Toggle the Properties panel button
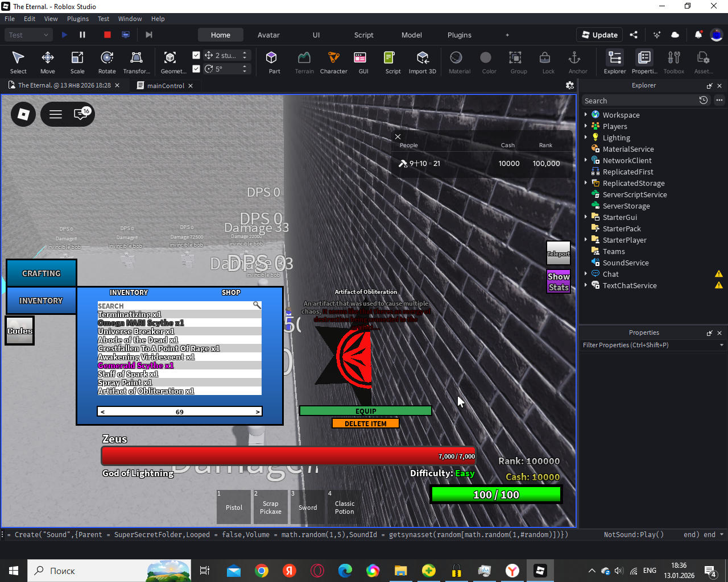The width and height of the screenshot is (728, 582). click(644, 62)
